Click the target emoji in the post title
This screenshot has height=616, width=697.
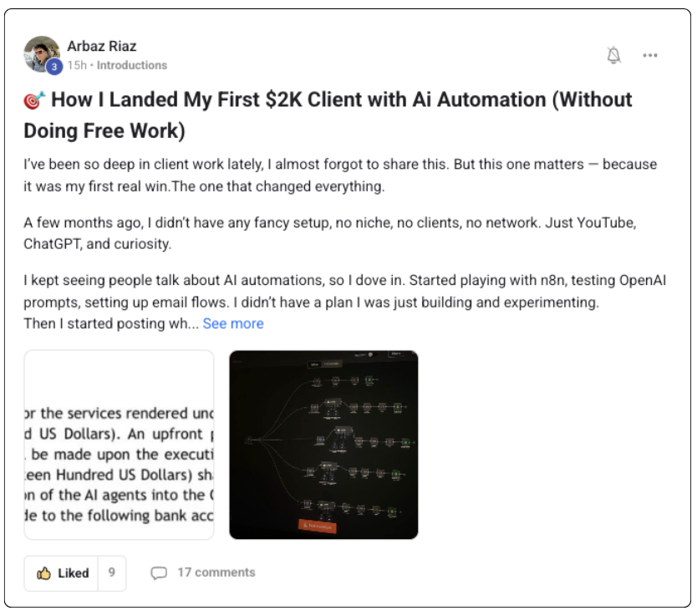(34, 101)
